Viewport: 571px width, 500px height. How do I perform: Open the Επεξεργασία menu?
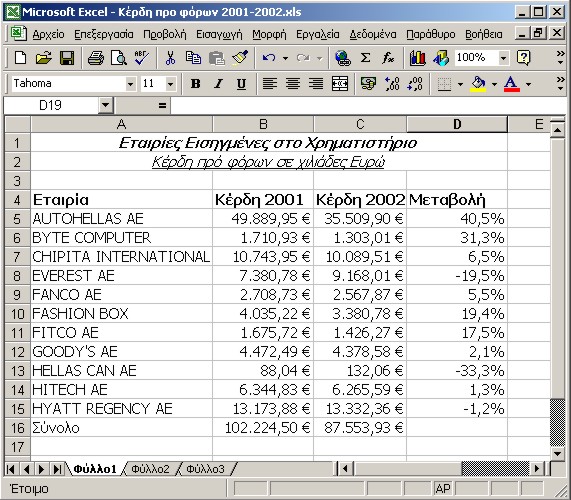click(x=104, y=34)
